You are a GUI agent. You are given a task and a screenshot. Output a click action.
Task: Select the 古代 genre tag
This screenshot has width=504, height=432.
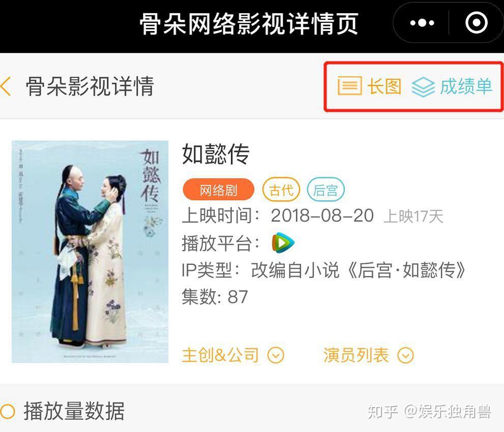point(281,190)
